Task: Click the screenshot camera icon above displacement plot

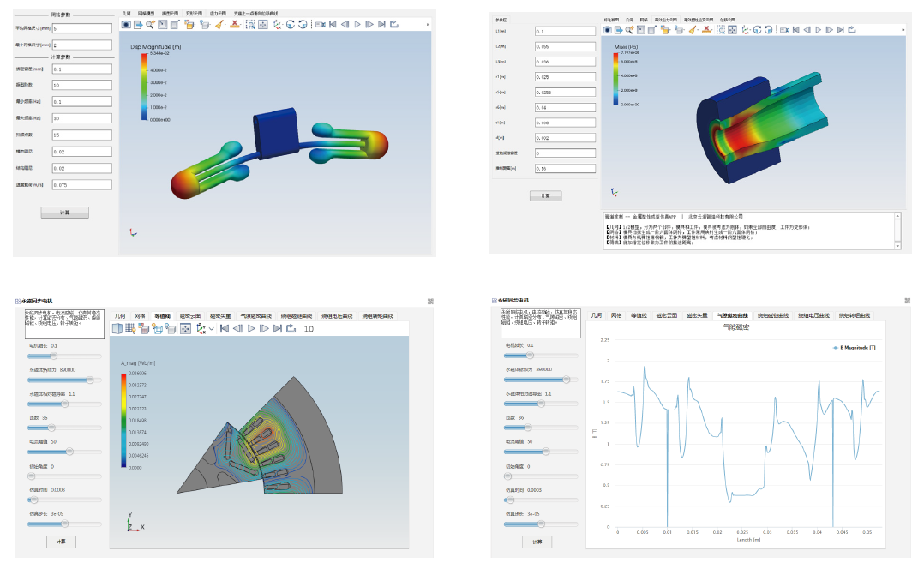Action: pos(126,25)
